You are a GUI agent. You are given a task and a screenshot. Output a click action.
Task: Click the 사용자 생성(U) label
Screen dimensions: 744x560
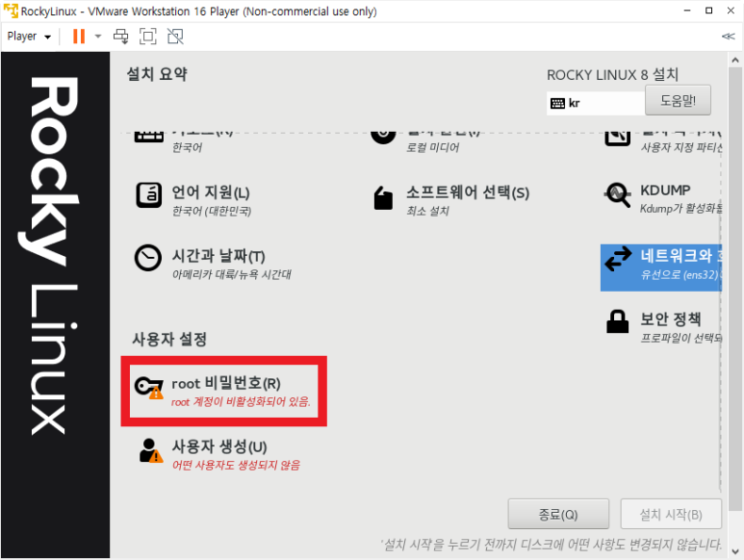219,446
